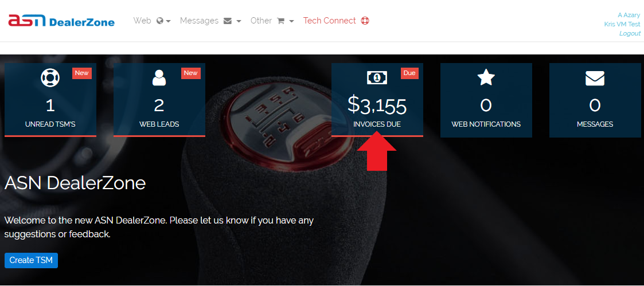Open the Web menu in navbar
Viewport: 644px width, 286px height.
[x=142, y=21]
